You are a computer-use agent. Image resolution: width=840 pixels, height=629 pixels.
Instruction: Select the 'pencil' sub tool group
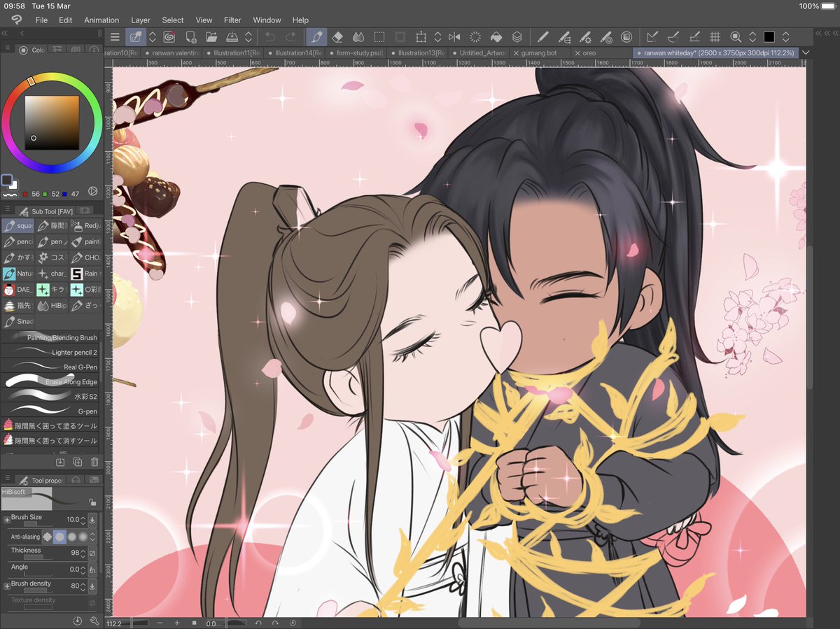coord(17,241)
